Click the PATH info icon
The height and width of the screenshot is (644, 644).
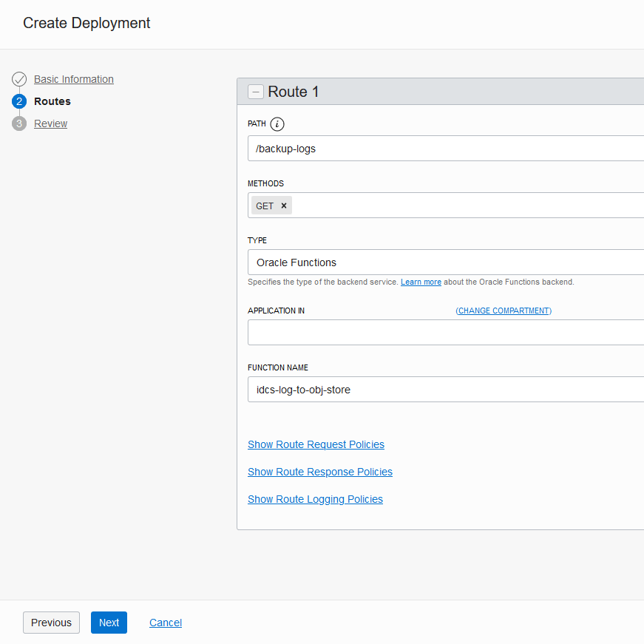click(x=277, y=124)
